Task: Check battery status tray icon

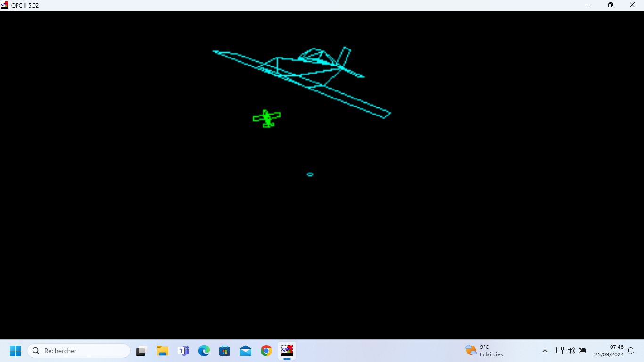Action: 583,351
